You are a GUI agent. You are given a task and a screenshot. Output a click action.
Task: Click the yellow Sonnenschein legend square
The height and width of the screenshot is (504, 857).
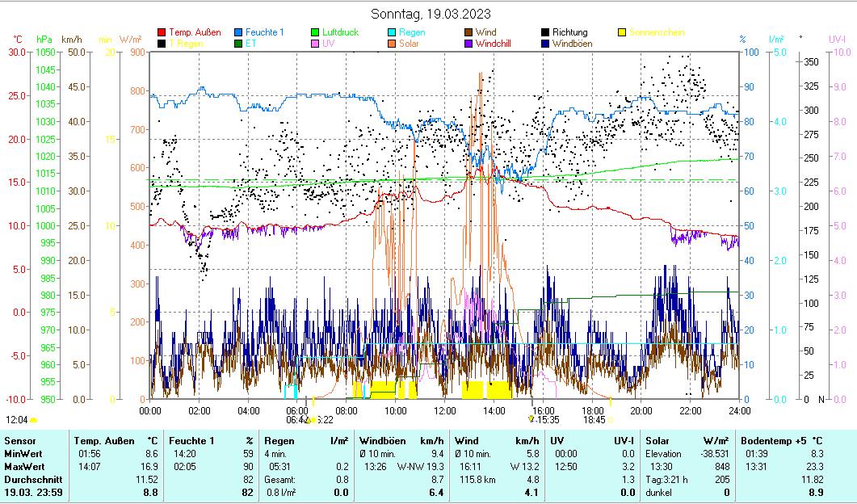623,33
